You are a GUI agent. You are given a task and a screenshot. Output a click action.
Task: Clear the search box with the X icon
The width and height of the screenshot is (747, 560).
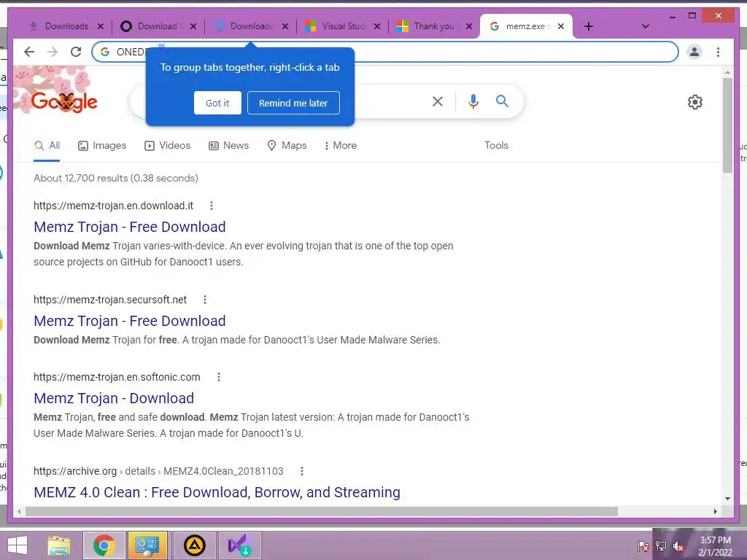438,101
